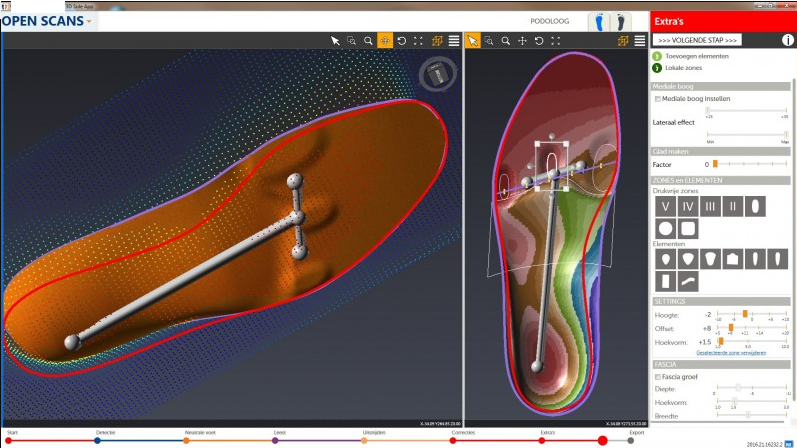
Task: Click the fit-to-view icon in left viewport
Action: pos(419,41)
